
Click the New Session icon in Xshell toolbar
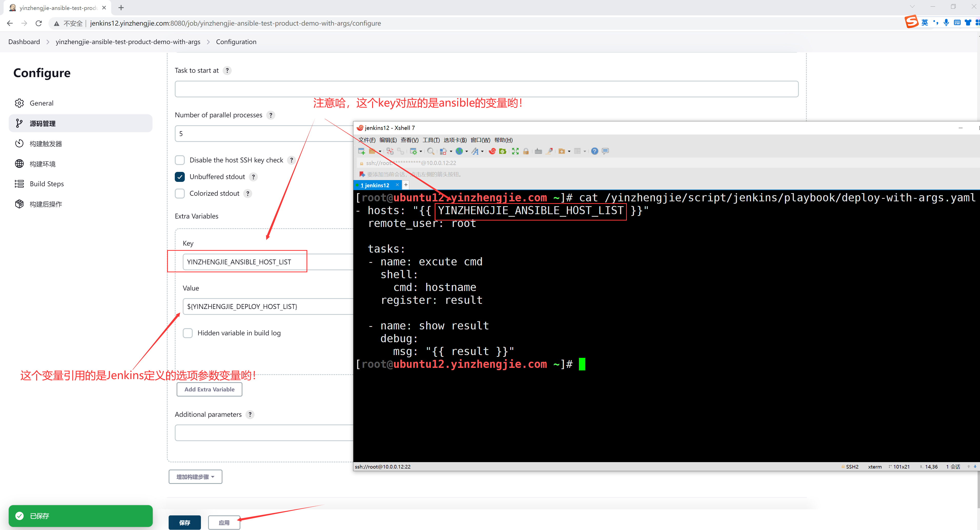(361, 151)
